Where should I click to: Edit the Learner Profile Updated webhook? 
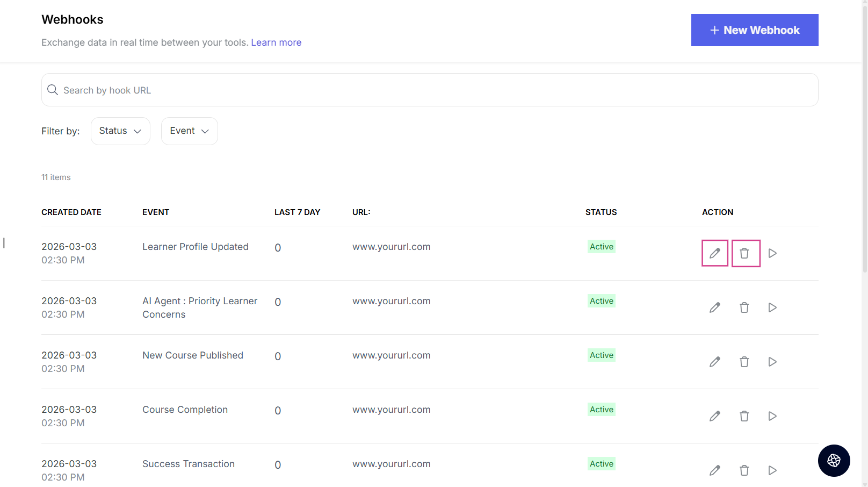[x=714, y=253]
